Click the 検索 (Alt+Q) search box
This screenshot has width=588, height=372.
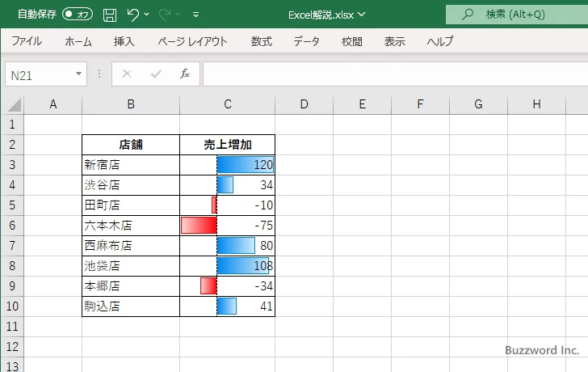[x=517, y=15]
